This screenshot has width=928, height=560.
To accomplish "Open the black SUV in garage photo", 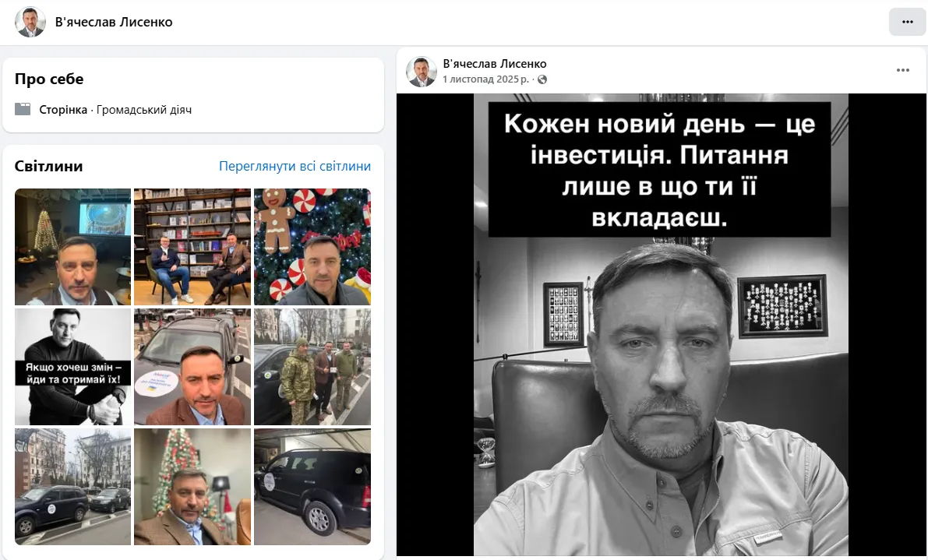I will tap(312, 487).
